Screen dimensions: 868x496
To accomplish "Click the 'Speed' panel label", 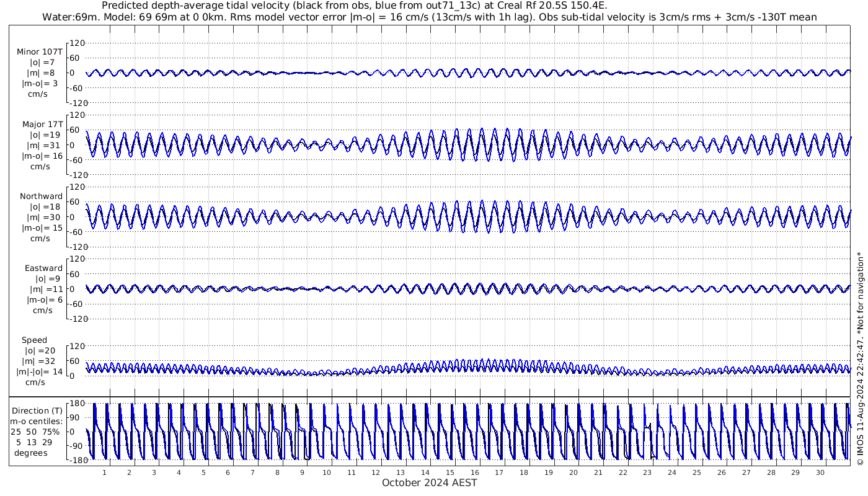I will pyautogui.click(x=35, y=340).
